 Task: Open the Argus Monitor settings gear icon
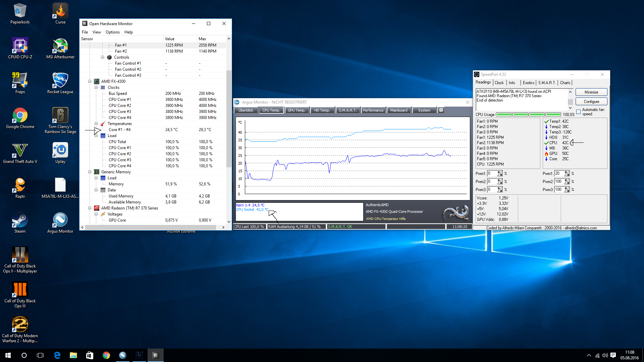[x=441, y=110]
